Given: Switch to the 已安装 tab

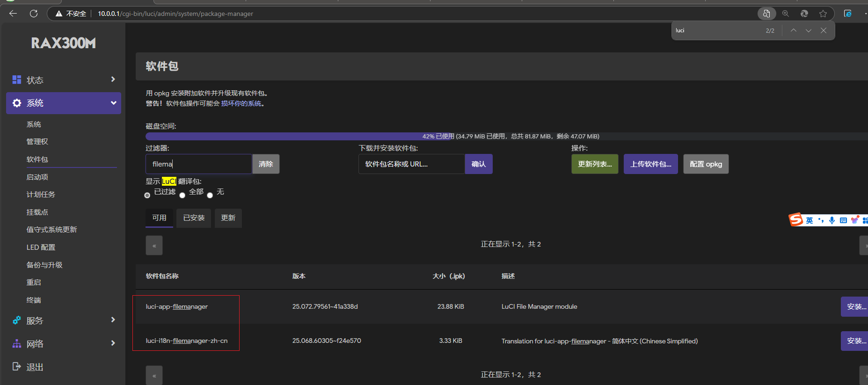Looking at the screenshot, I should pos(194,218).
